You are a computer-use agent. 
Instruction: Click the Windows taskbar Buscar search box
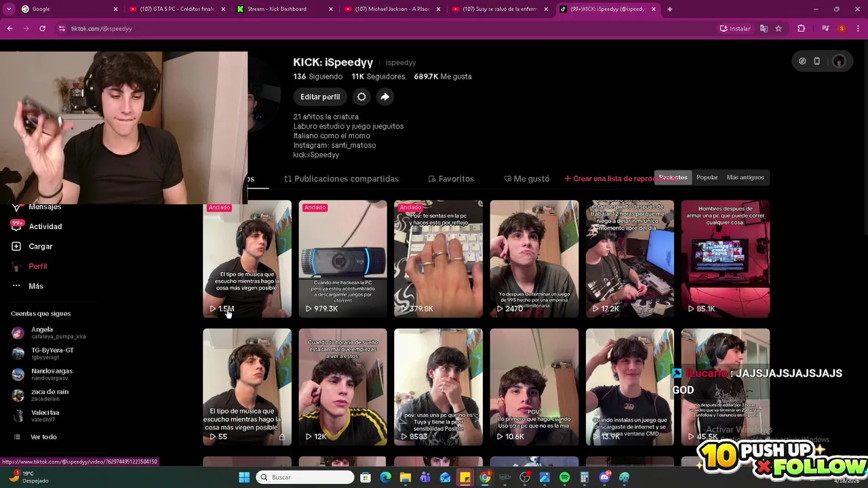(305, 477)
